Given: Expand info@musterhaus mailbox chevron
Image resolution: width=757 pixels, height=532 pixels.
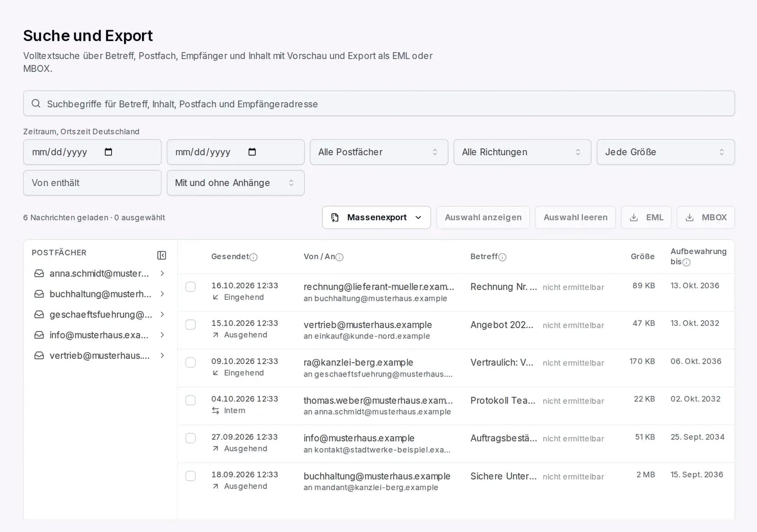Looking at the screenshot, I should [x=162, y=335].
